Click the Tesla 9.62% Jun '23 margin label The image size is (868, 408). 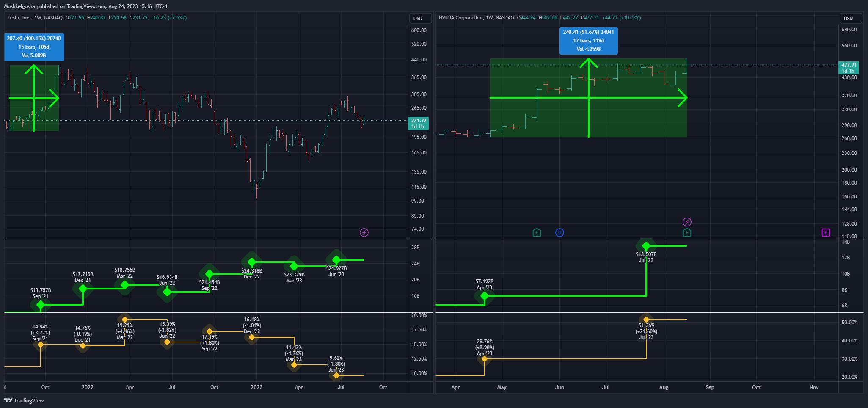pos(336,364)
